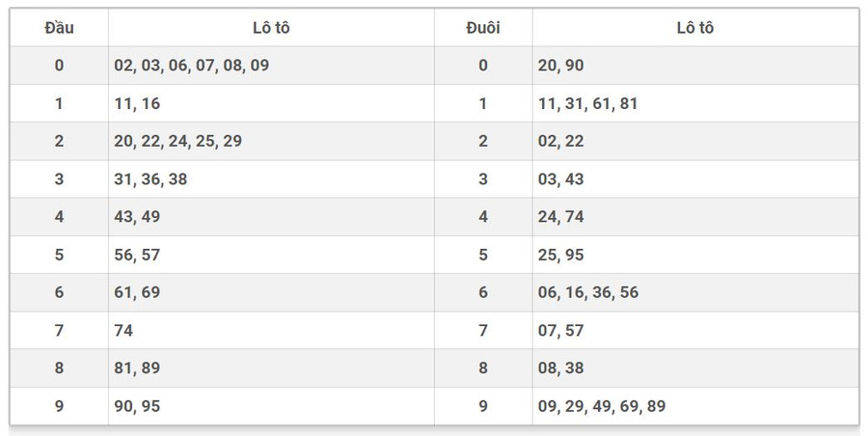Click the "Đầu" column header
The height and width of the screenshot is (436, 868).
click(59, 28)
